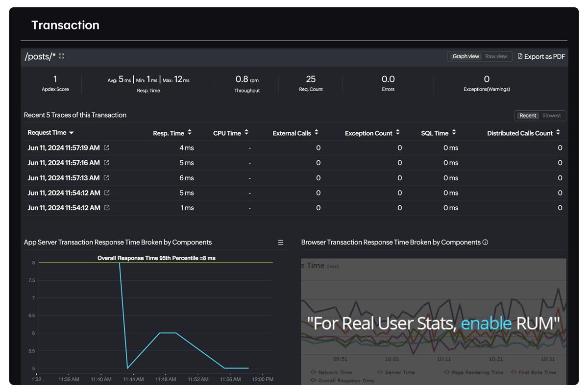
Task: Switch to Raw view
Action: click(x=496, y=56)
